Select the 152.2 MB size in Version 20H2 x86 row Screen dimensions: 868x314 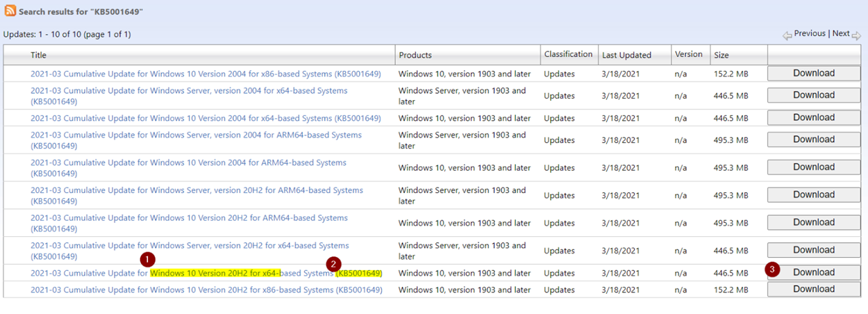point(731,290)
